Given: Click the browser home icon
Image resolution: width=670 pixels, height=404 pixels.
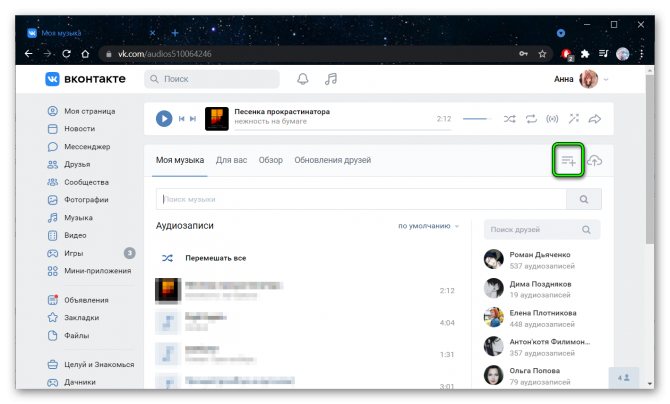Looking at the screenshot, I should coord(85,54).
